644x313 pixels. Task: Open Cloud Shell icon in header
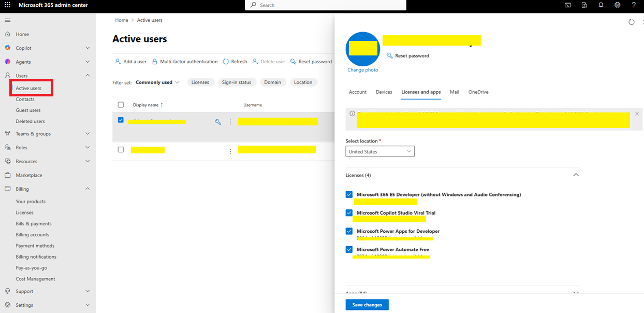coord(568,5)
